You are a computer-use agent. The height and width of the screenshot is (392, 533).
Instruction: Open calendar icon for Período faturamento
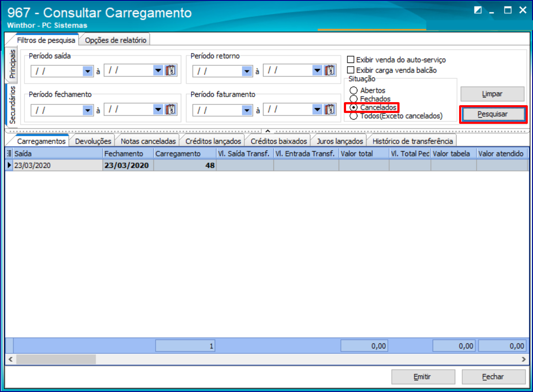pos(330,110)
